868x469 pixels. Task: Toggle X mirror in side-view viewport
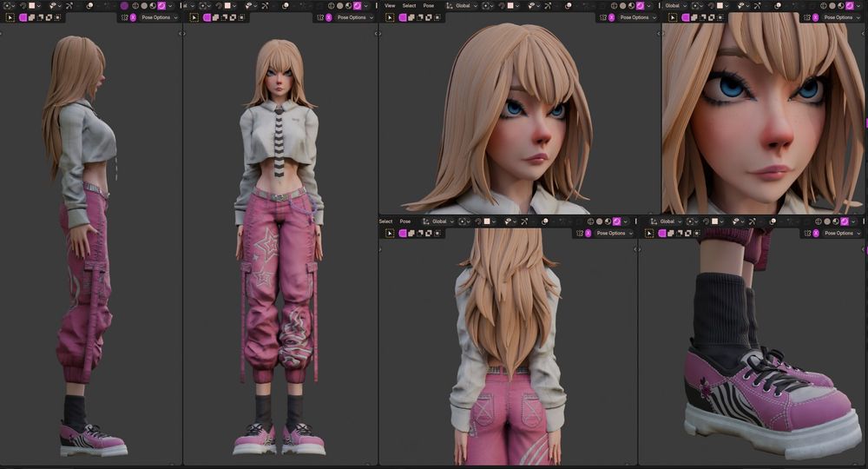(133, 17)
